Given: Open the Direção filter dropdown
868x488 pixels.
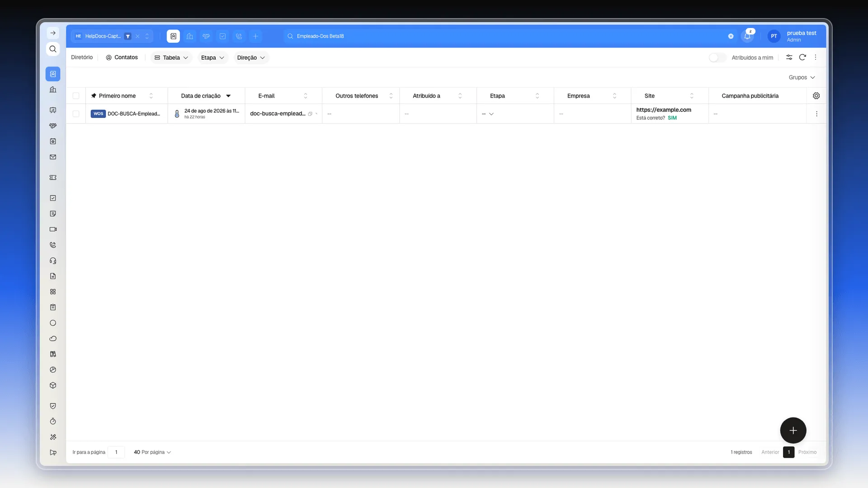Looking at the screenshot, I should (x=251, y=57).
